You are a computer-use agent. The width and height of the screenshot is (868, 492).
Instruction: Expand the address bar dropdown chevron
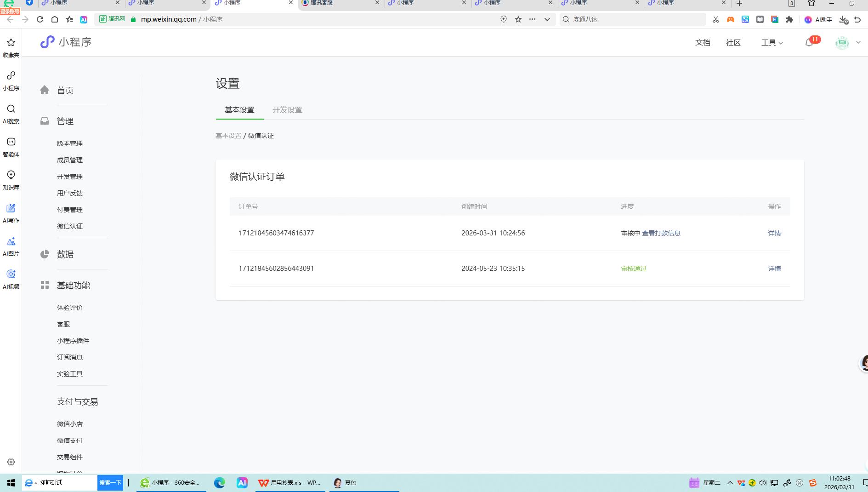point(547,19)
